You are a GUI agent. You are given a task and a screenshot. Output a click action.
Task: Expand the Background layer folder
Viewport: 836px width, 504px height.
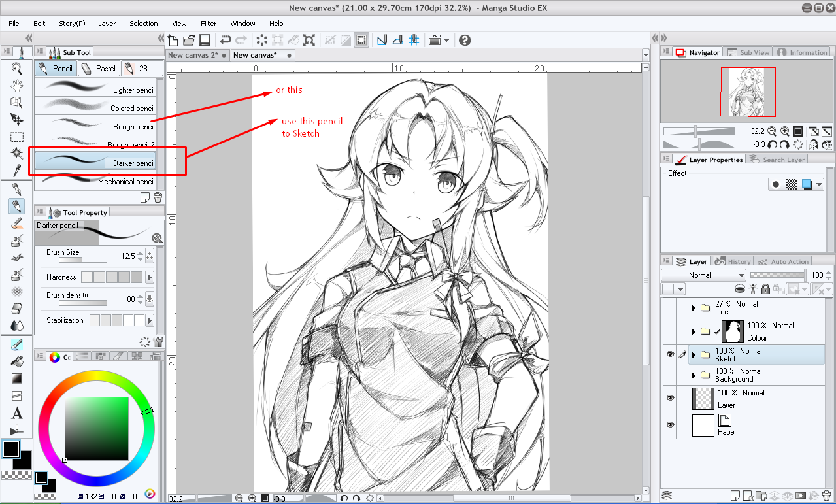point(694,375)
